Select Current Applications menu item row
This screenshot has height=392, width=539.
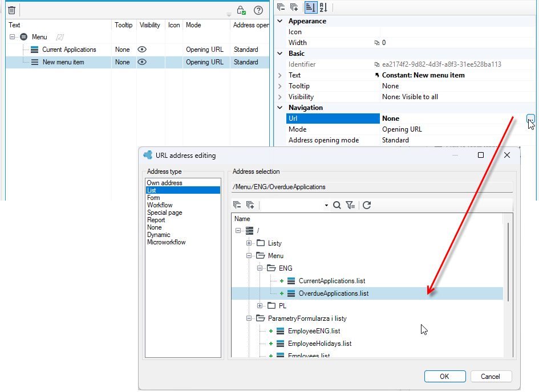pos(137,50)
